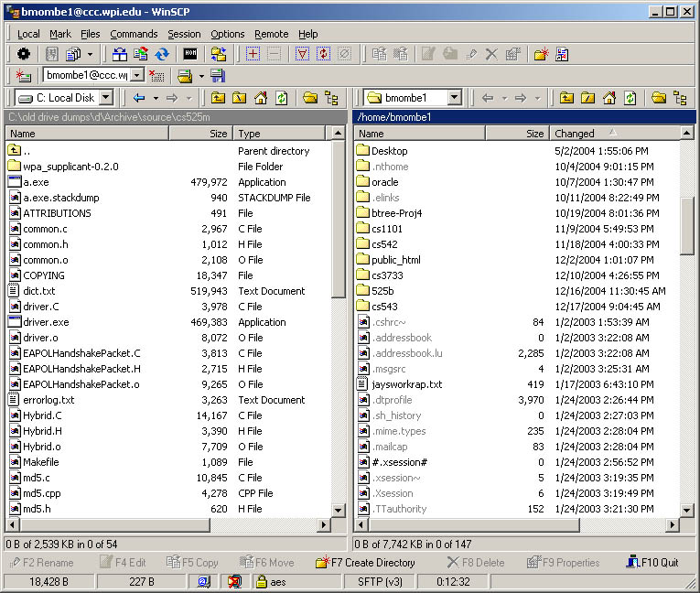Sort remote panel by Changed column
Screen dimensions: 700x593
tap(614, 134)
